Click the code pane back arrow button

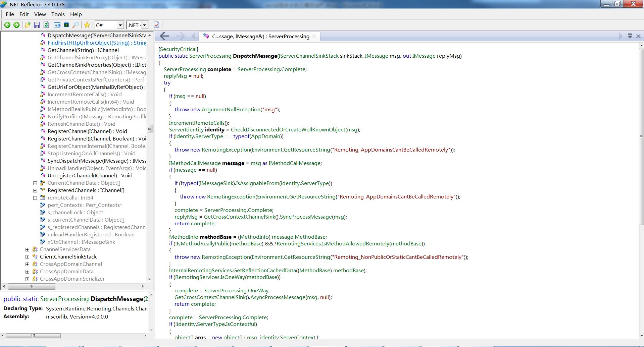pos(164,36)
